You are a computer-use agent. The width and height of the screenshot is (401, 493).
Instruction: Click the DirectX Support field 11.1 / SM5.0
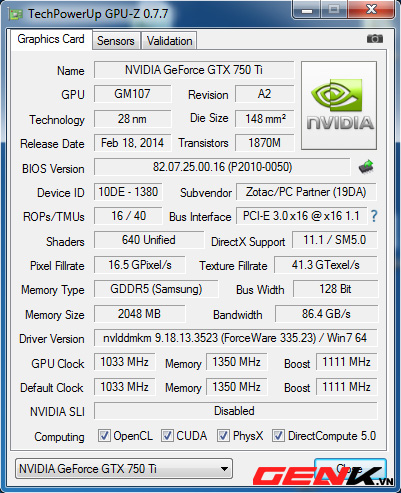[335, 240]
